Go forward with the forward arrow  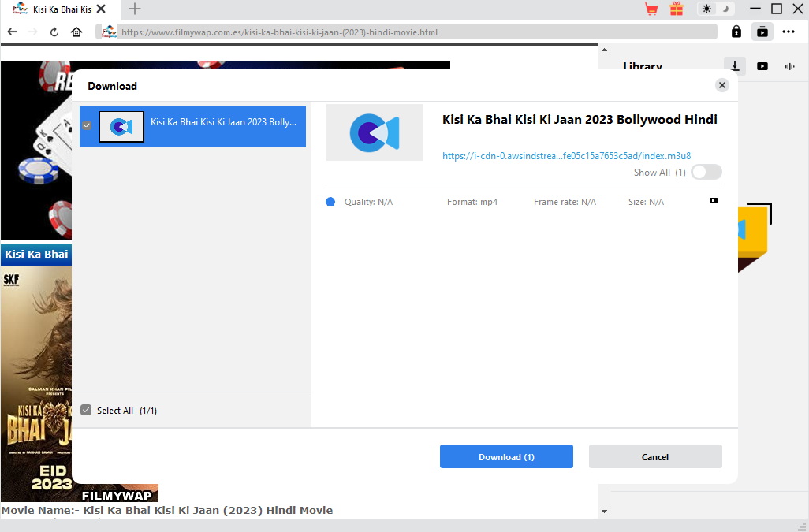pos(32,32)
